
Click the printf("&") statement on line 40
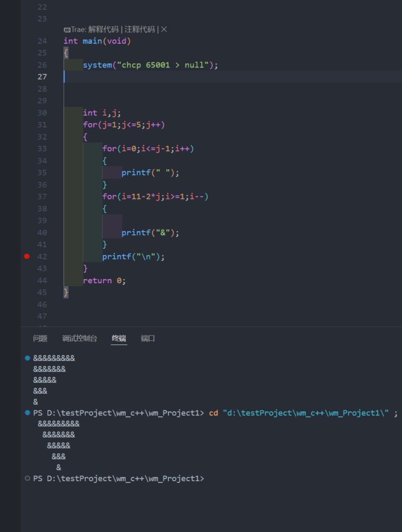click(150, 233)
